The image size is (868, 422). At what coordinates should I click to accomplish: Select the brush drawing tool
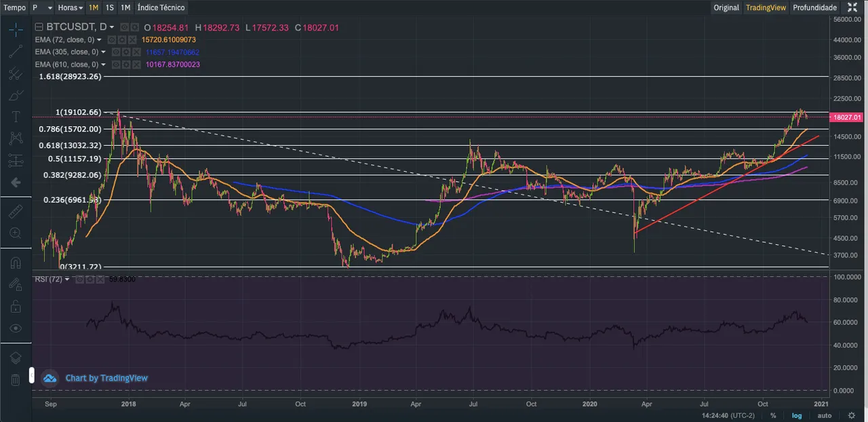pos(15,95)
